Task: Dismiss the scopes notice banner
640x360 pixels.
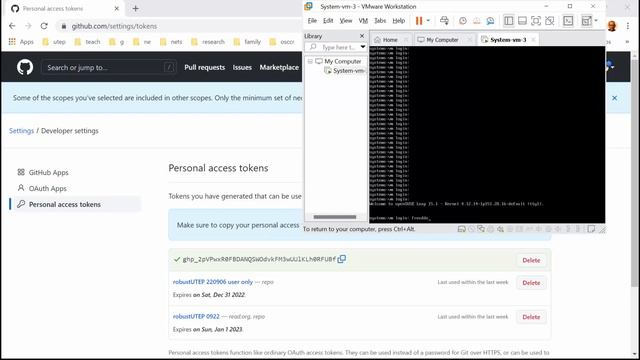Action: coord(614,98)
